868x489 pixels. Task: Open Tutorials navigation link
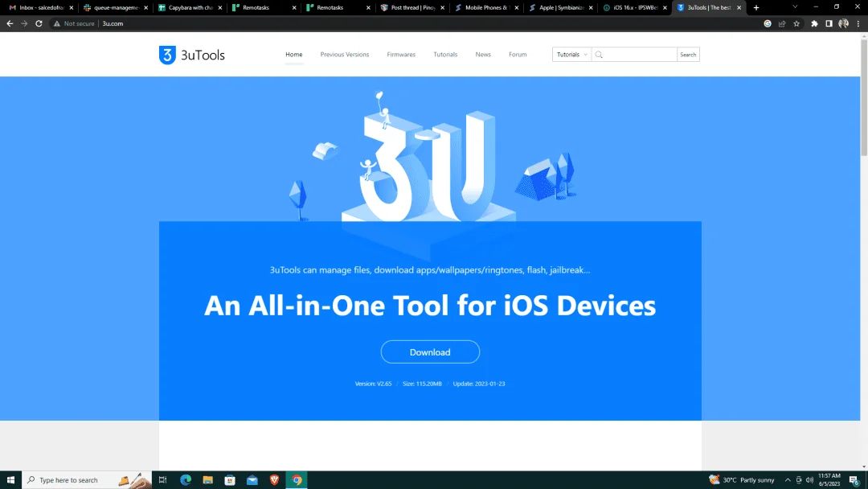coord(445,54)
